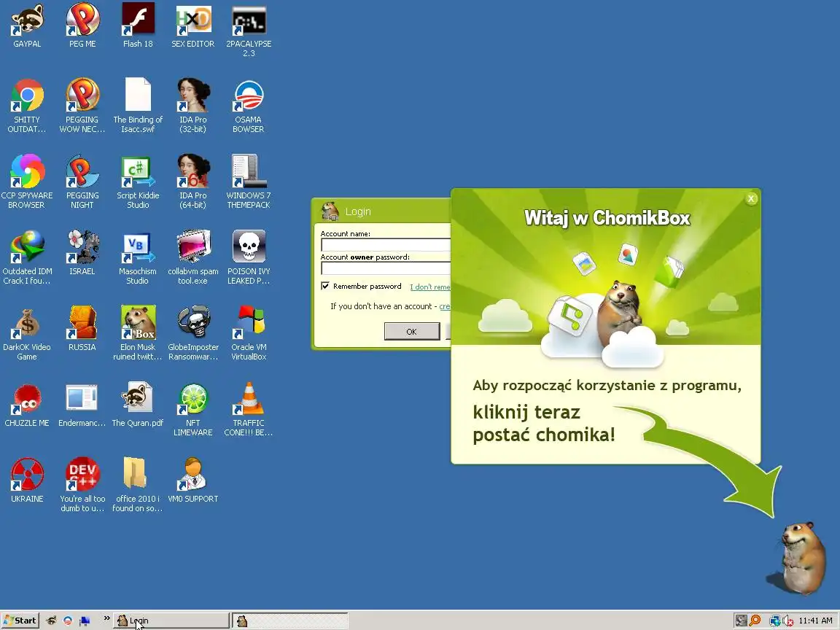Click the 11:41 AM clock
The image size is (840, 630).
815,621
